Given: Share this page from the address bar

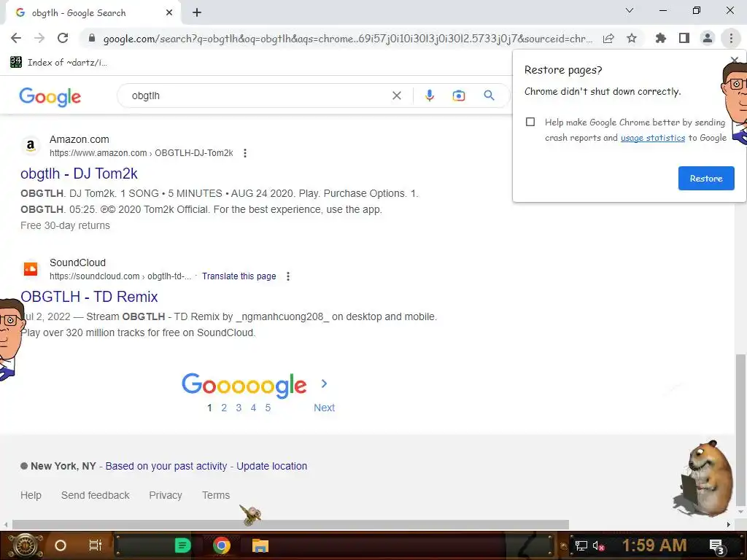Looking at the screenshot, I should tap(608, 39).
